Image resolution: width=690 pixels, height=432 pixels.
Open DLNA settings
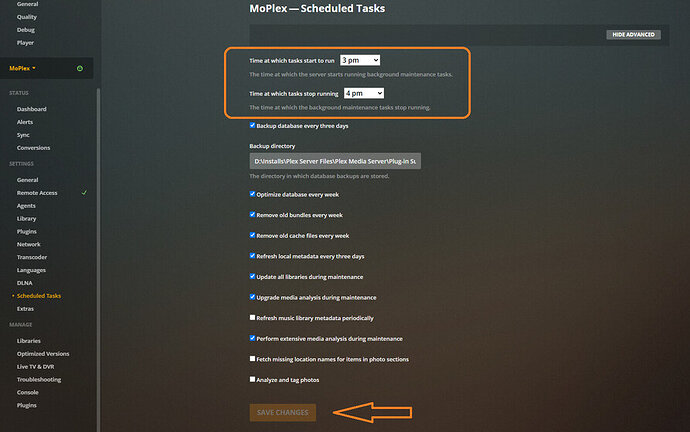coord(25,283)
